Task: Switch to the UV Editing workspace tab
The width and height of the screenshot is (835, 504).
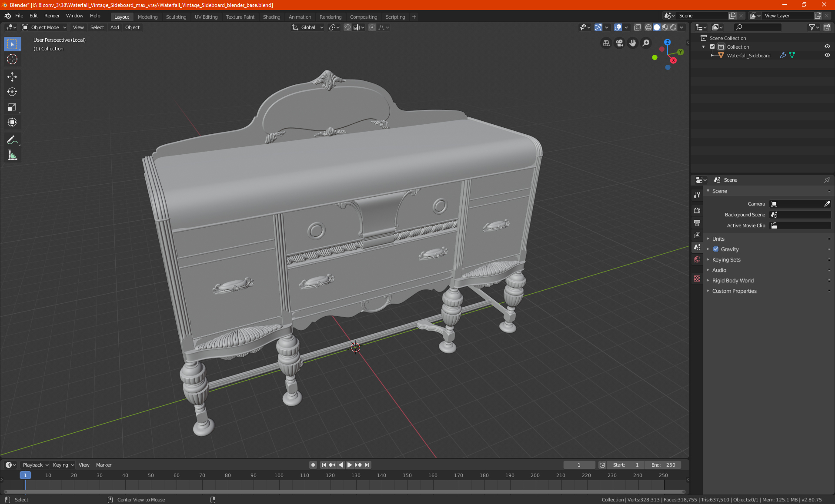Action: coord(206,17)
